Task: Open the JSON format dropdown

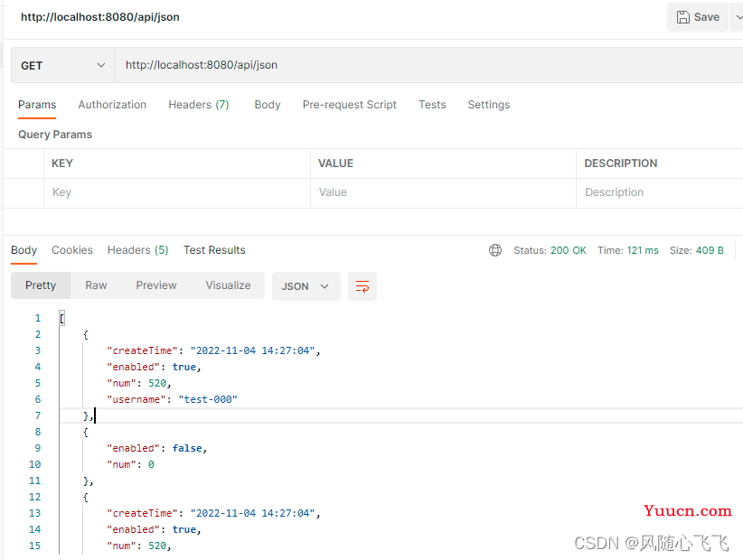Action: 306,286
